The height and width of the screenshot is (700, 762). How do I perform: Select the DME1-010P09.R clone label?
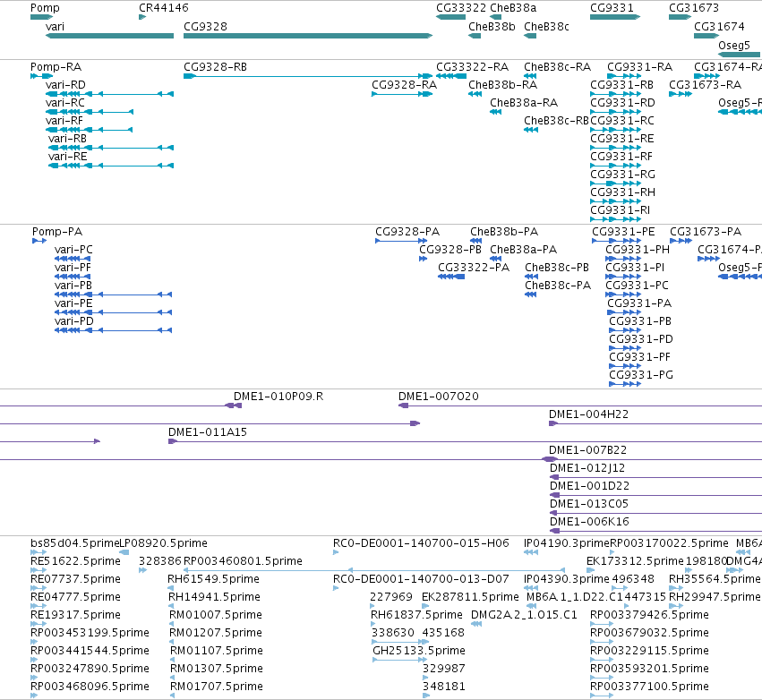tap(278, 397)
